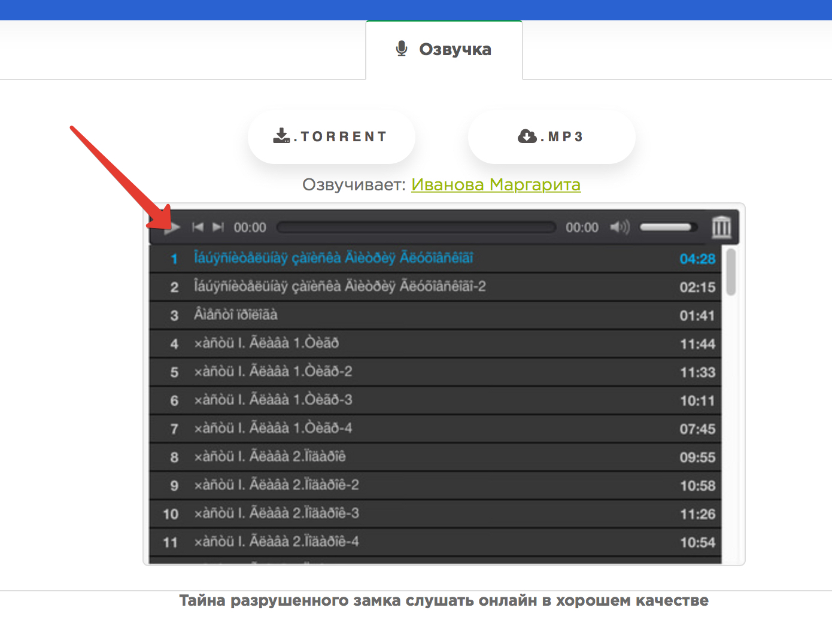Download the .TORRENT file
832x644 pixels.
331,137
